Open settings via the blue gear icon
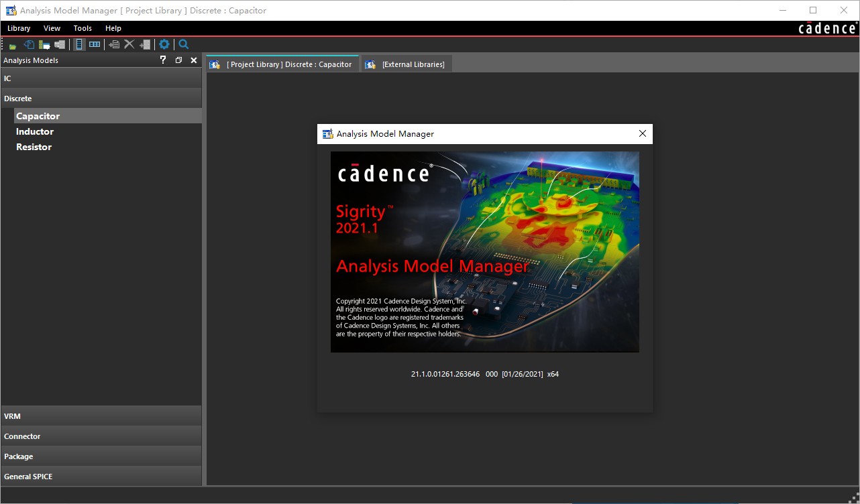 pyautogui.click(x=164, y=44)
